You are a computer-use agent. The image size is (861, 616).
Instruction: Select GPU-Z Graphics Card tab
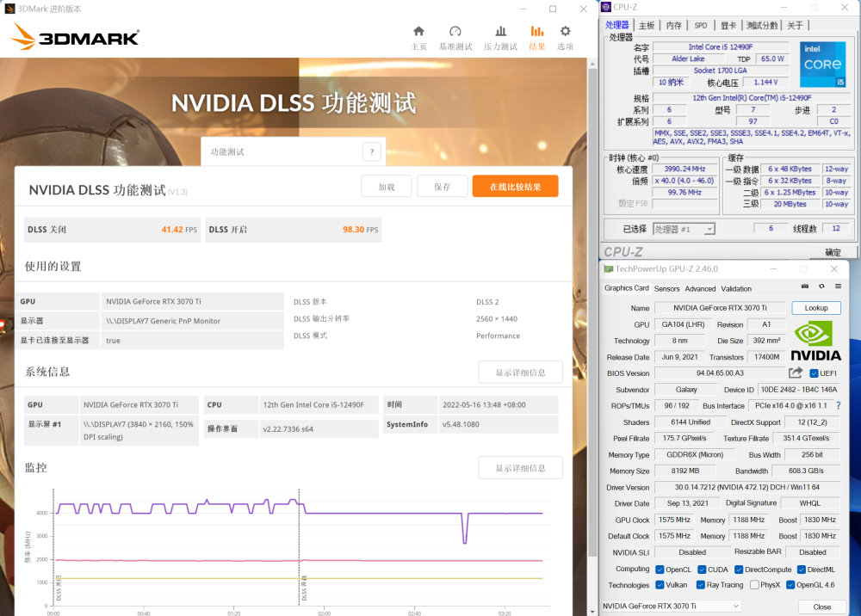pos(627,288)
